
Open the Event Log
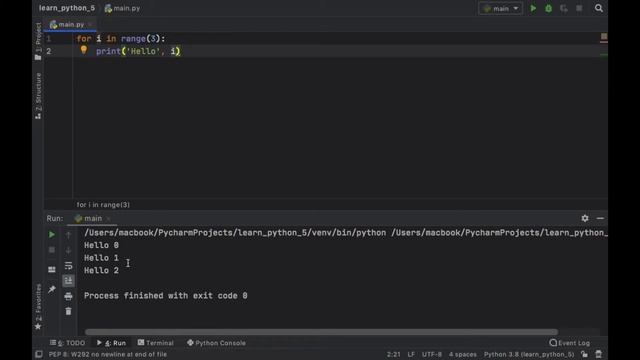pos(569,343)
